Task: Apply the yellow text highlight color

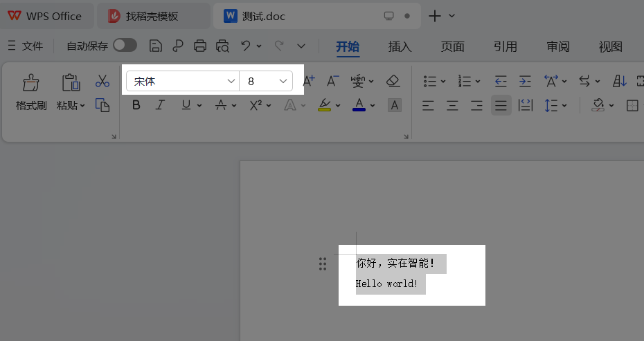Action: pyautogui.click(x=324, y=105)
